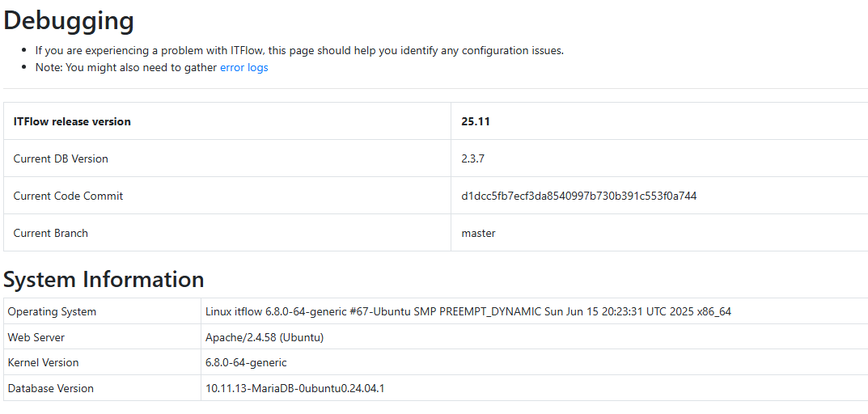Image resolution: width=868 pixels, height=414 pixels.
Task: Select the Apache/2.4.58 (Ubuntu) value
Action: [264, 337]
